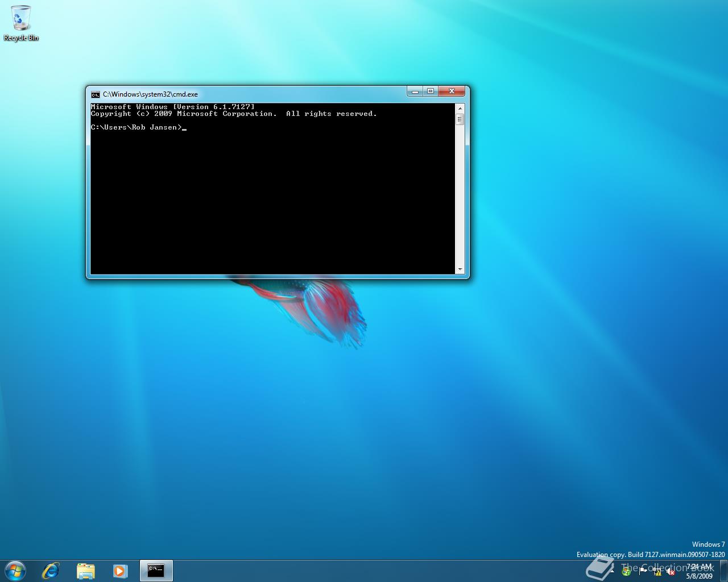Open the Action Center flag icon
Viewport: 728px width, 582px height.
pyautogui.click(x=643, y=571)
